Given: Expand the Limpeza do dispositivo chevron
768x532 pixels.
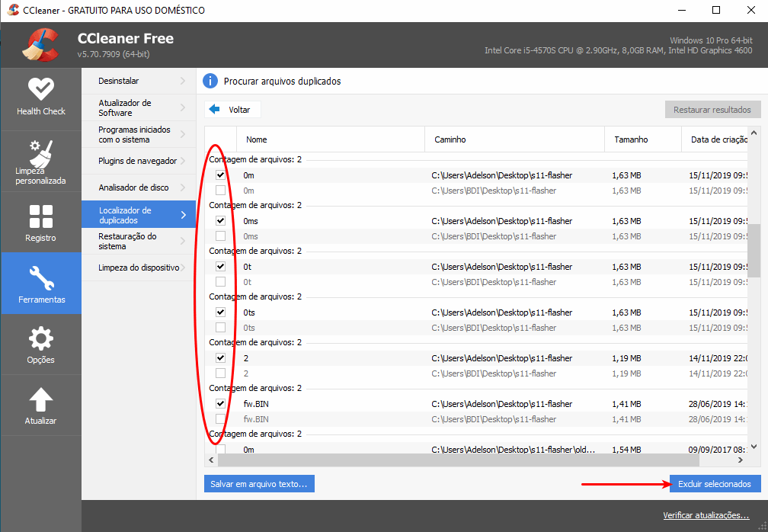Looking at the screenshot, I should 183,268.
